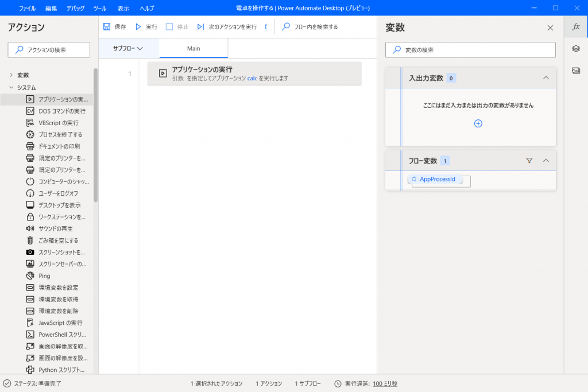Click the アクションの検索 search field

(49, 50)
